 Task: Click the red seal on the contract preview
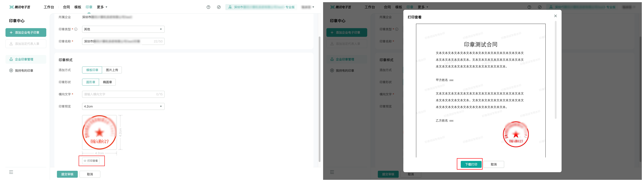pyautogui.click(x=516, y=134)
